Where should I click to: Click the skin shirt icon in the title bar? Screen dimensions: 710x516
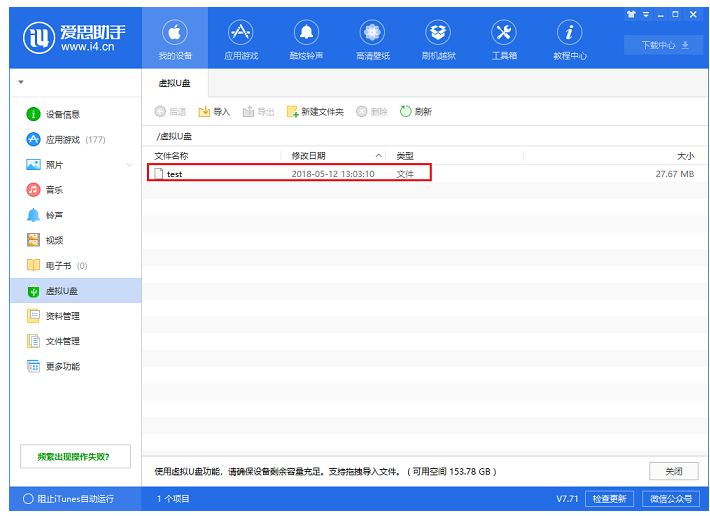(x=631, y=14)
